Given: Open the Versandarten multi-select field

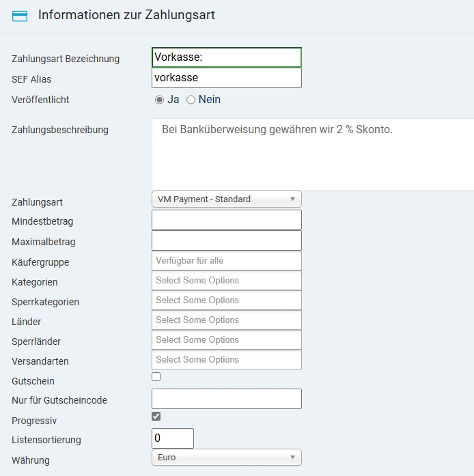Looking at the screenshot, I should pos(226,359).
